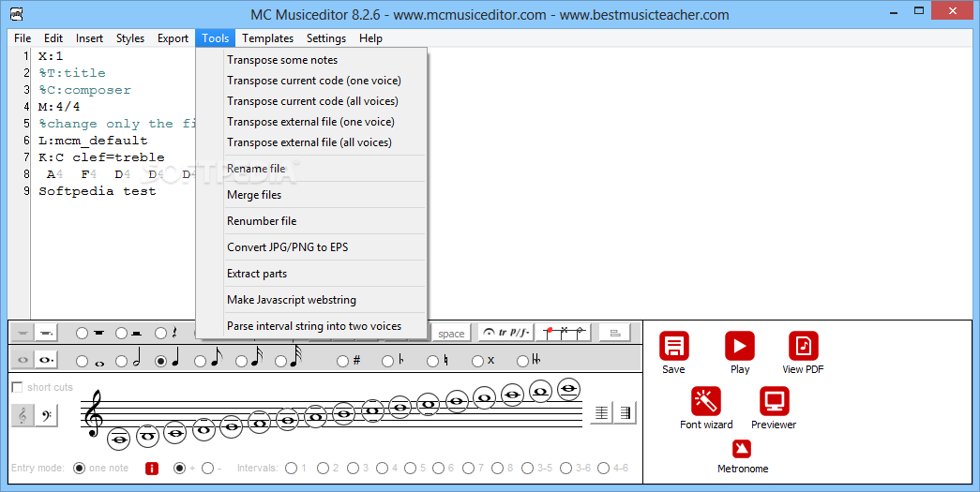Viewport: 980px width, 492px height.
Task: Select the minus (-) direction radio
Action: 207,469
